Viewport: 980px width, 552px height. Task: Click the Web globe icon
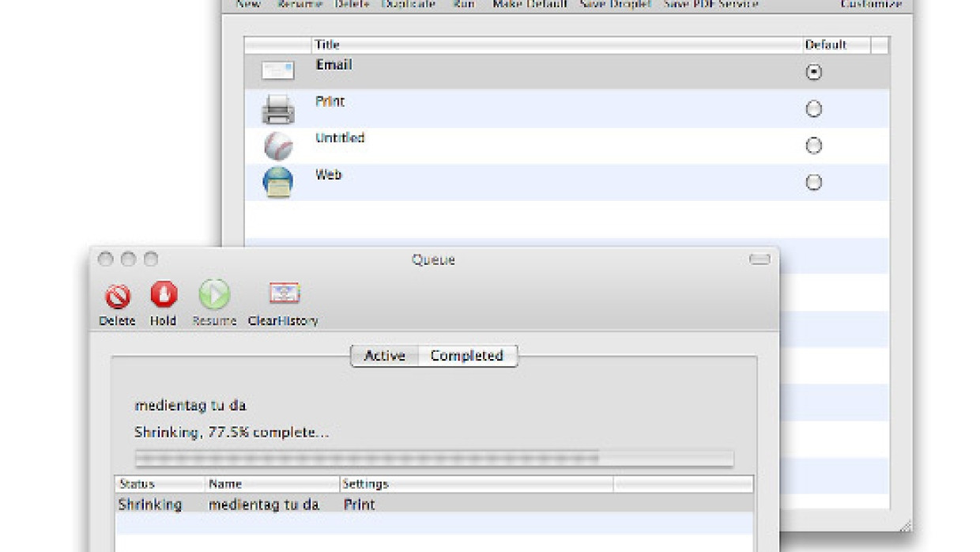click(277, 183)
